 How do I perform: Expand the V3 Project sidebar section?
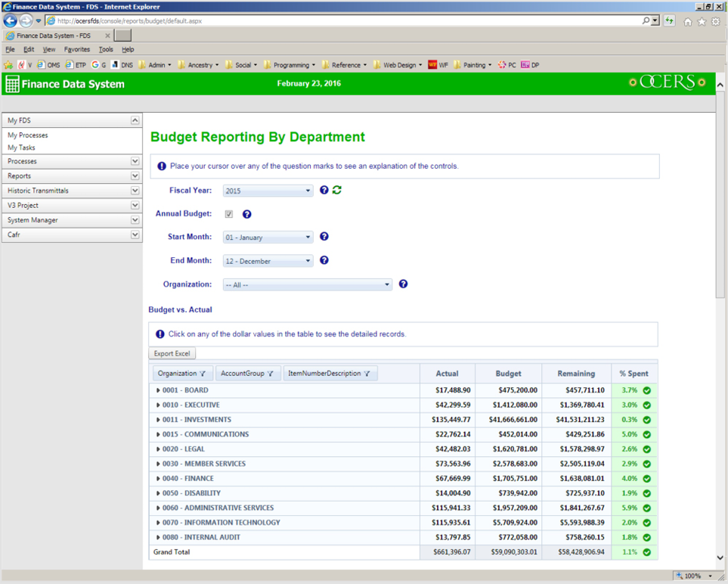(135, 205)
